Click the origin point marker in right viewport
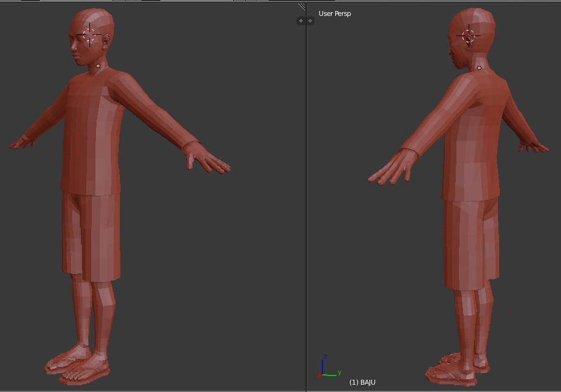This screenshot has height=392, width=561. 479,67
